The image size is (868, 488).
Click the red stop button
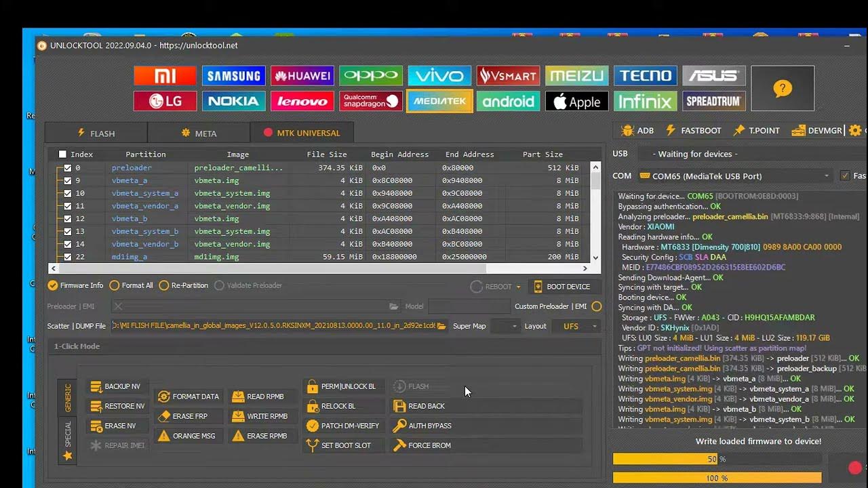pyautogui.click(x=855, y=468)
